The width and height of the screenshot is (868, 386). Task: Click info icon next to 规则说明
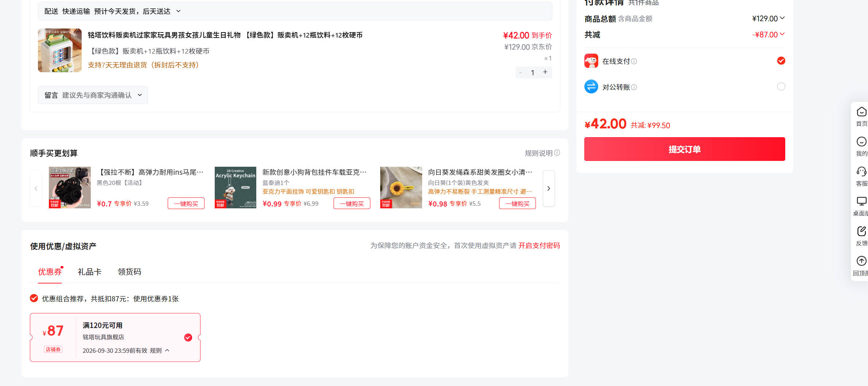(557, 153)
